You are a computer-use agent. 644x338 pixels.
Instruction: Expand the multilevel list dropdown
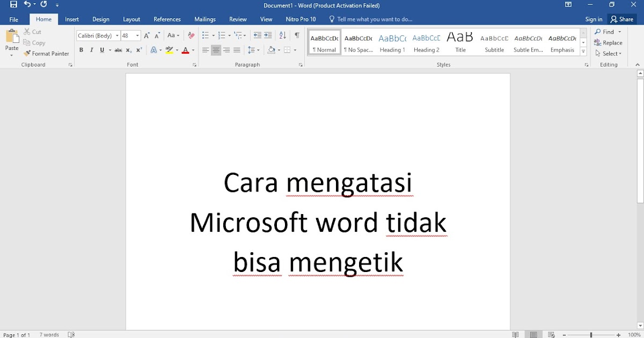pyautogui.click(x=245, y=36)
